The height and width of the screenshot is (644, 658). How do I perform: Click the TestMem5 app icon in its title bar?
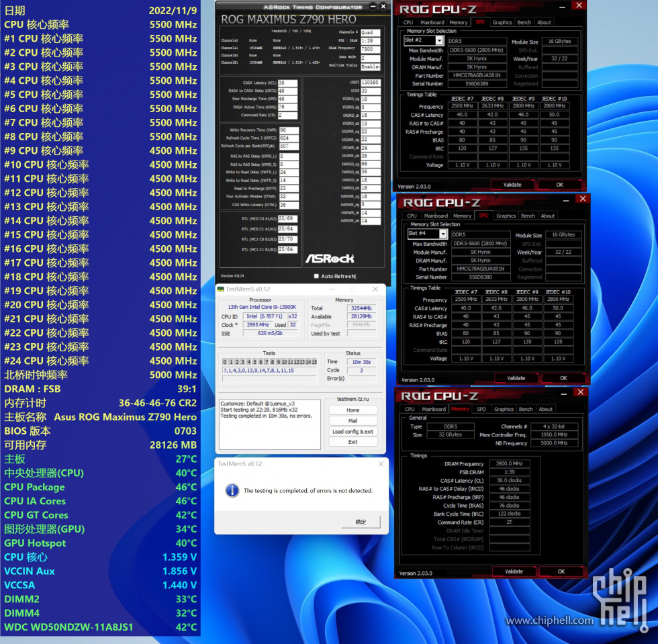point(221,289)
